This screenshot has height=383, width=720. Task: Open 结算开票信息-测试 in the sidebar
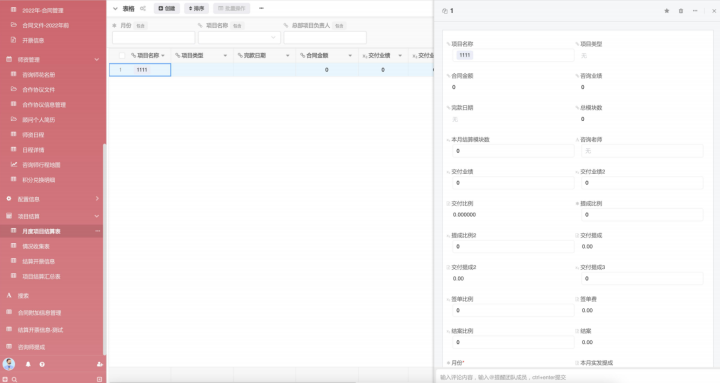(x=40, y=330)
